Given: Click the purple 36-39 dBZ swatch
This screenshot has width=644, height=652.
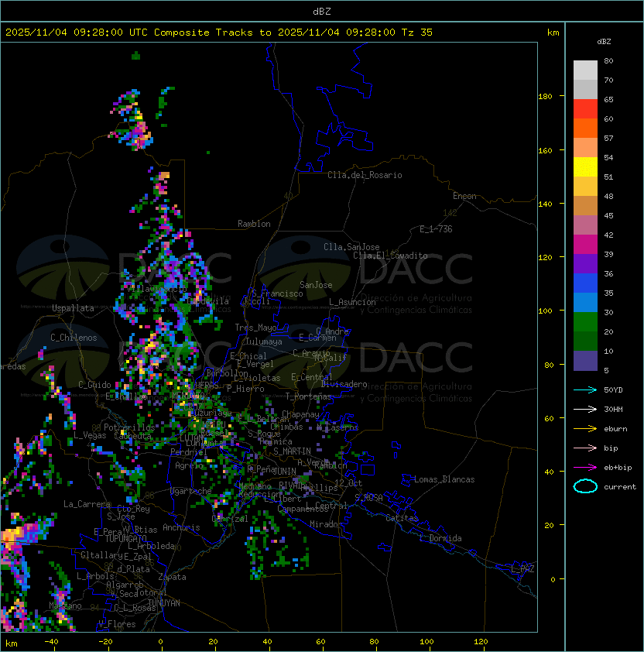Looking at the screenshot, I should tap(585, 264).
